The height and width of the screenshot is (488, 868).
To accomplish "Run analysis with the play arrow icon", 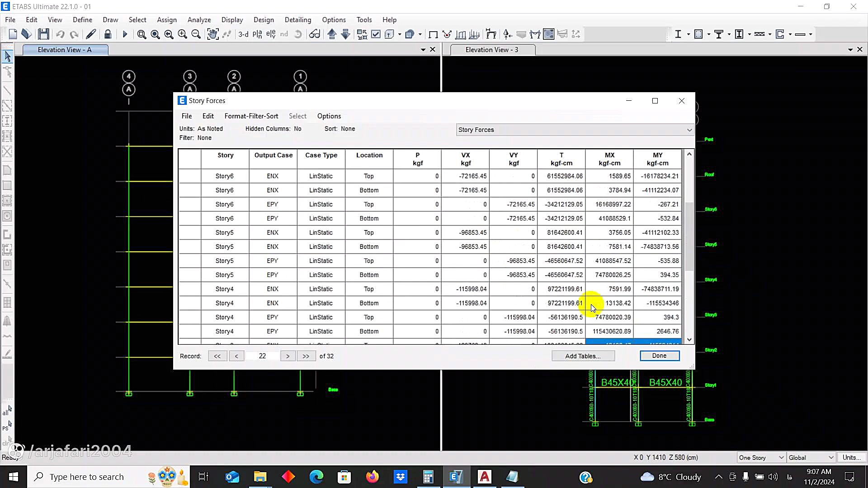I will click(x=125, y=34).
